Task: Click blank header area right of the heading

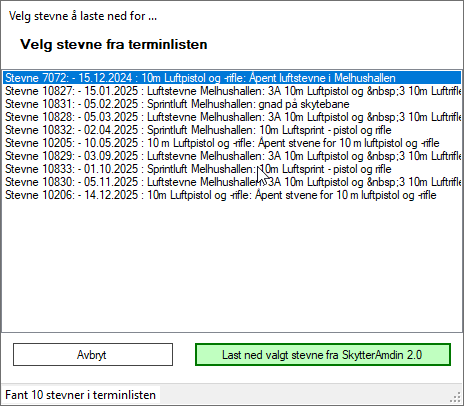Action: pos(333,44)
